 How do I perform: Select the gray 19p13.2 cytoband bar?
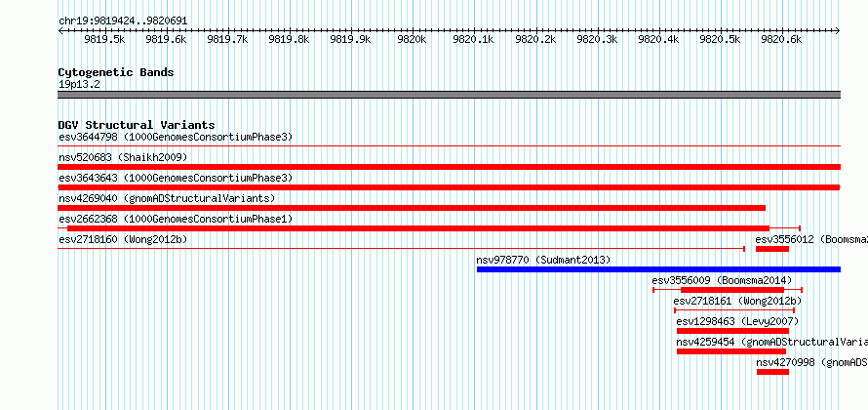449,95
